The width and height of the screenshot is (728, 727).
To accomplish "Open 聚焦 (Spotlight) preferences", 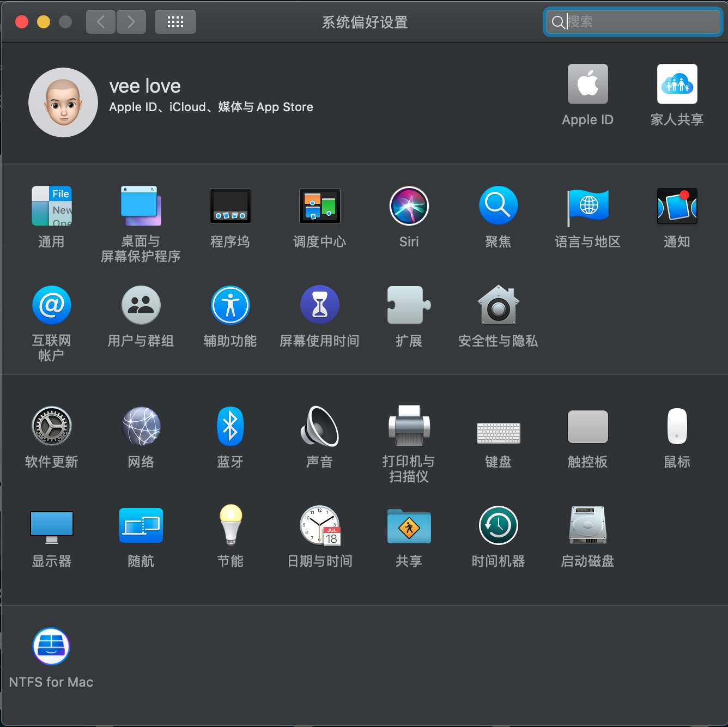I will (x=499, y=206).
